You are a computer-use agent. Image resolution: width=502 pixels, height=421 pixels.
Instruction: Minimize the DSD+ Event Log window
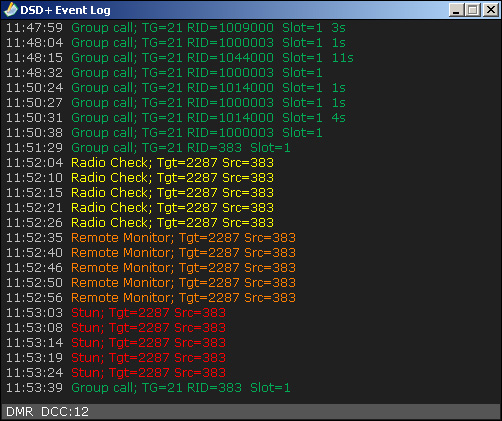point(456,10)
